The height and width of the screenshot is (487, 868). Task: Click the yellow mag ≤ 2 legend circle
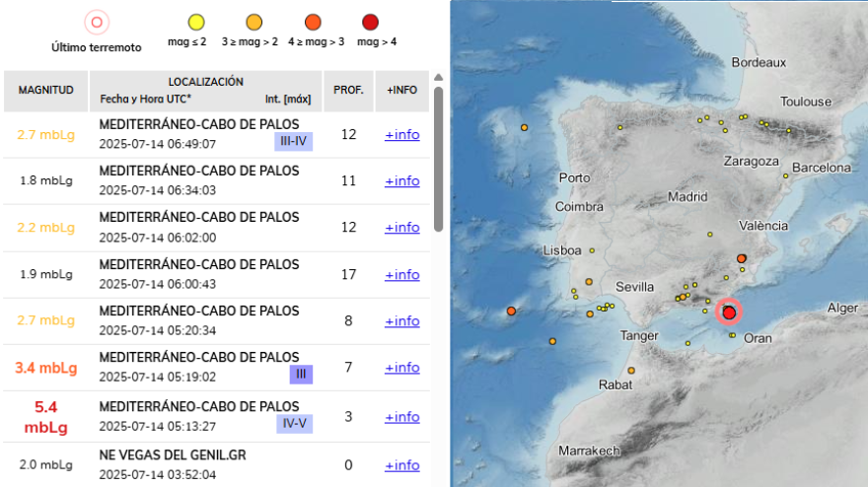coord(196,22)
